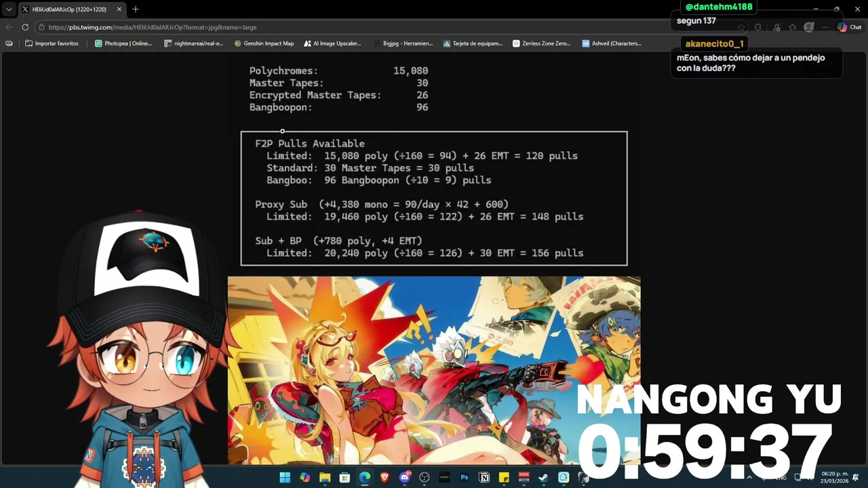Open the browser profile avatar
The height and width of the screenshot is (488, 868).
808,27
